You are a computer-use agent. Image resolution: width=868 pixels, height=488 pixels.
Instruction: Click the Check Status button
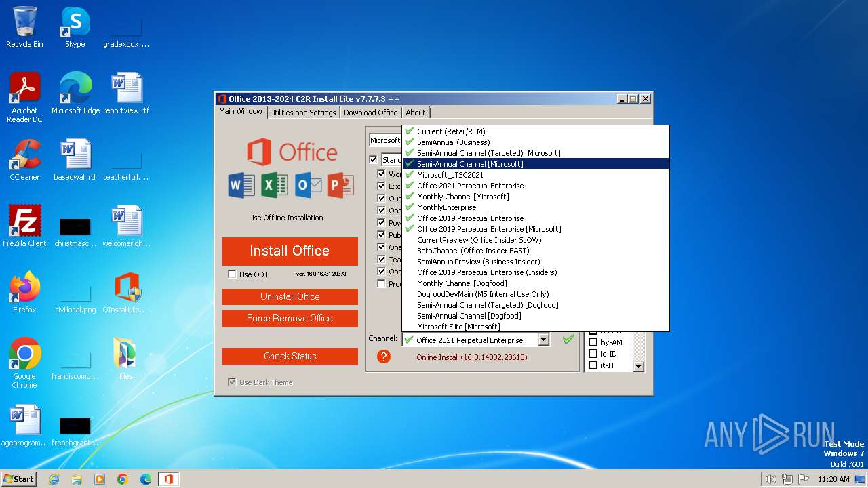tap(290, 357)
